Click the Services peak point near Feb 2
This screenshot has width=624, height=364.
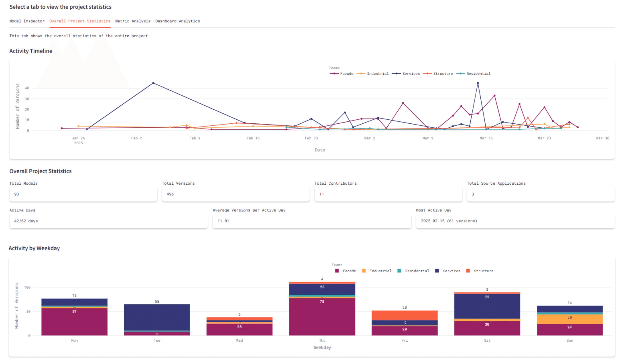coord(153,83)
